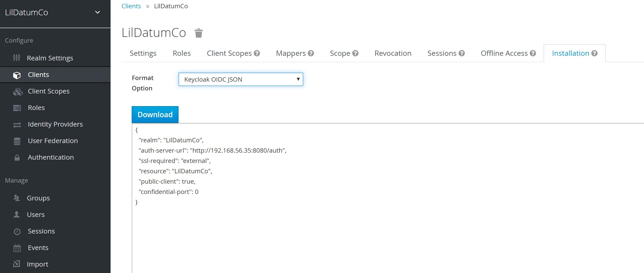Open the Offline Access tab
This screenshot has width=644, height=273.
tap(504, 53)
